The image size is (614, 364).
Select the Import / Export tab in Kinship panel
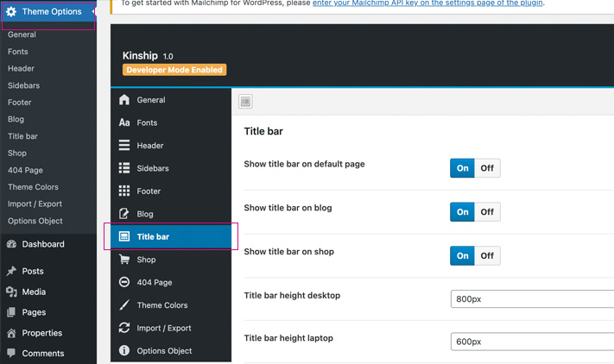[x=171, y=328]
